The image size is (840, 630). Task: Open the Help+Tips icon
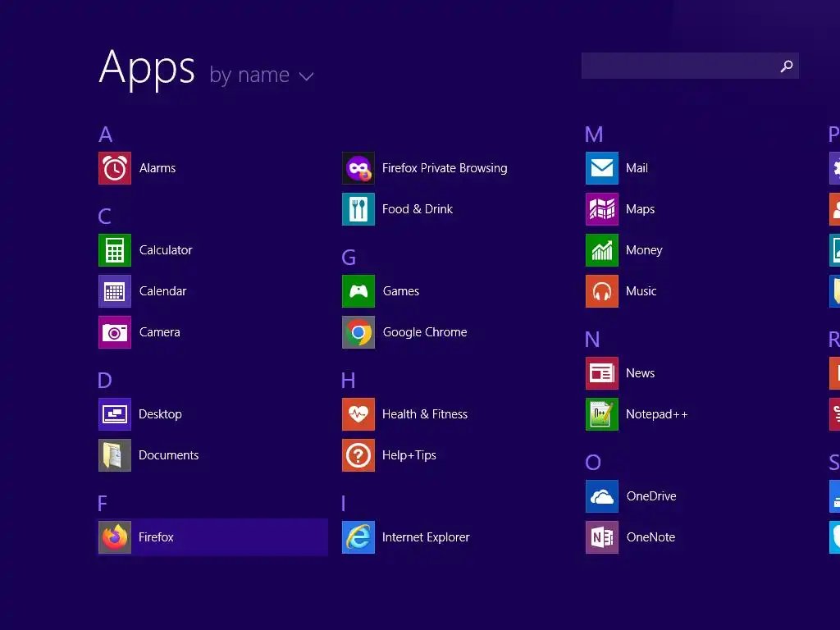tap(358, 455)
